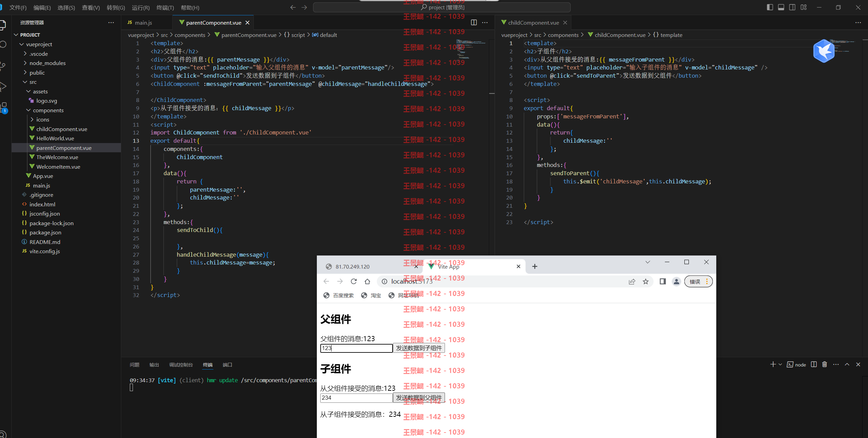Open Explorer more actions ellipsis
The height and width of the screenshot is (438, 868).
pos(111,23)
